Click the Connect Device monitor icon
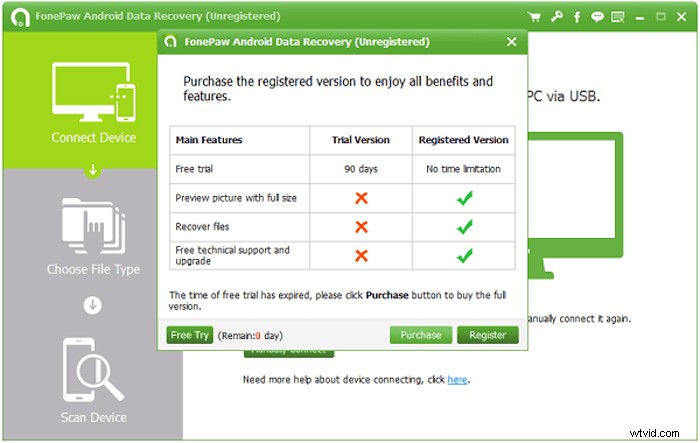 [x=93, y=92]
